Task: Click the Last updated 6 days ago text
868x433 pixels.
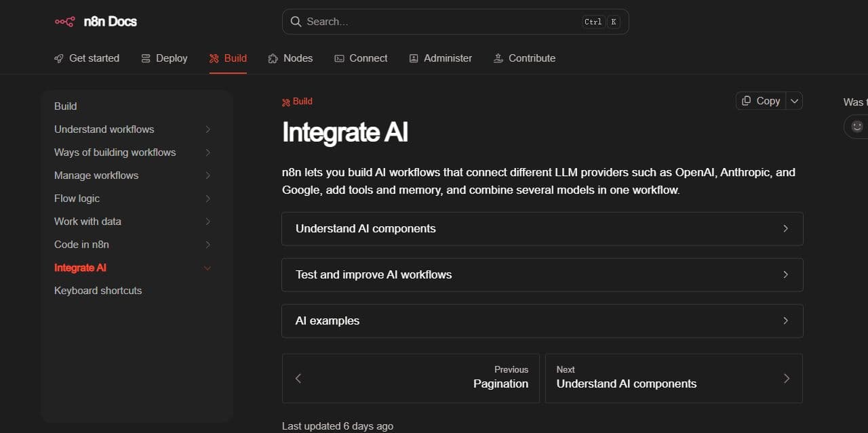Action: coord(338,426)
